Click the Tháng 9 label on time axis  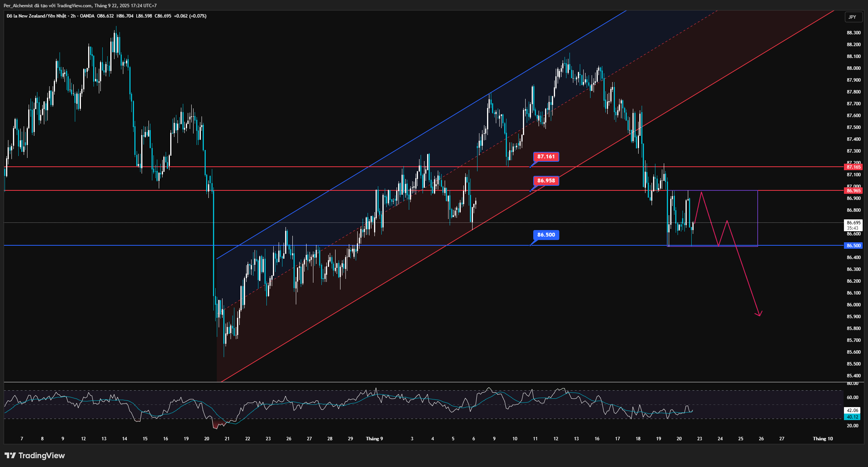pos(374,439)
